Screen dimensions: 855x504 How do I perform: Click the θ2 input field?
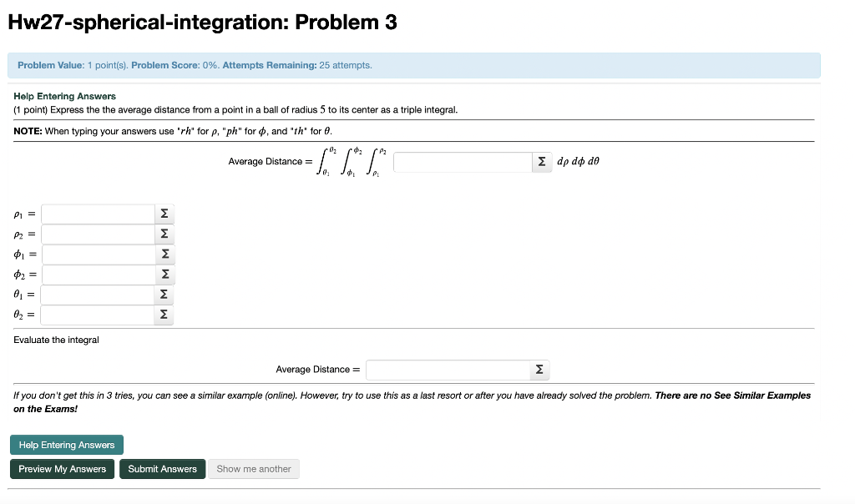(x=96, y=315)
